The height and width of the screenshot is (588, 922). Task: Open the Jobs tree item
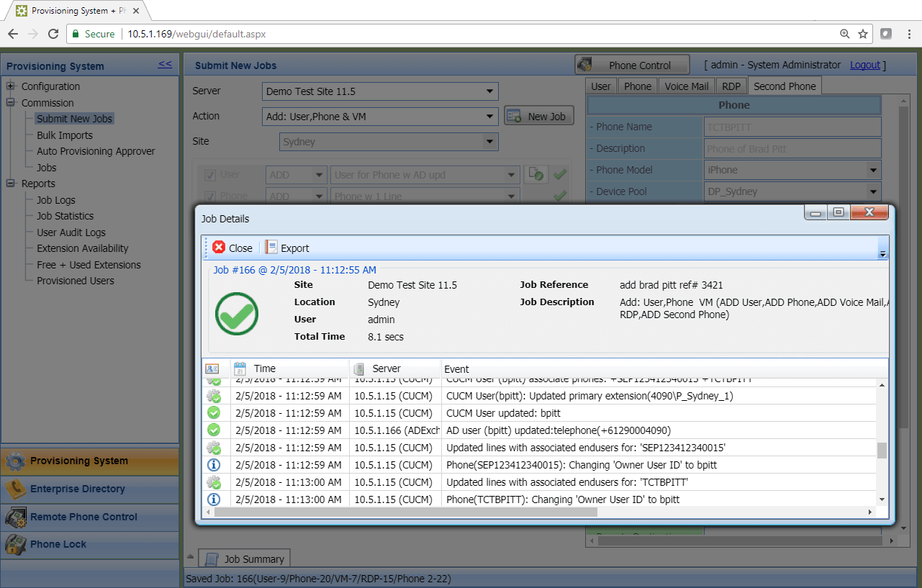tap(47, 168)
